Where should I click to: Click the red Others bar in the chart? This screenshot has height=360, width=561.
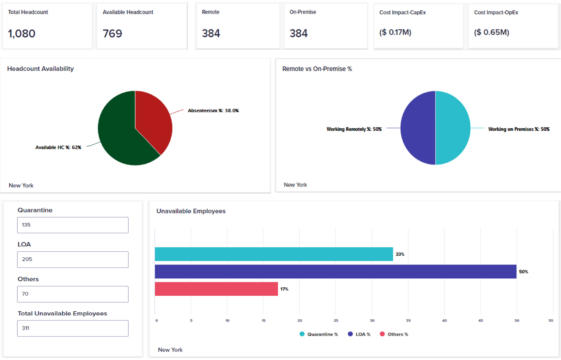tap(216, 289)
